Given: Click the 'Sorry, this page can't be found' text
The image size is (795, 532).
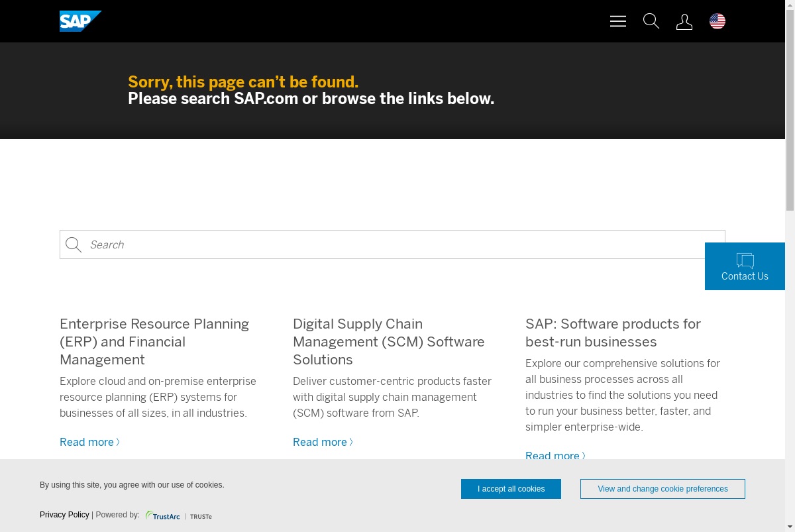Looking at the screenshot, I should (x=243, y=82).
